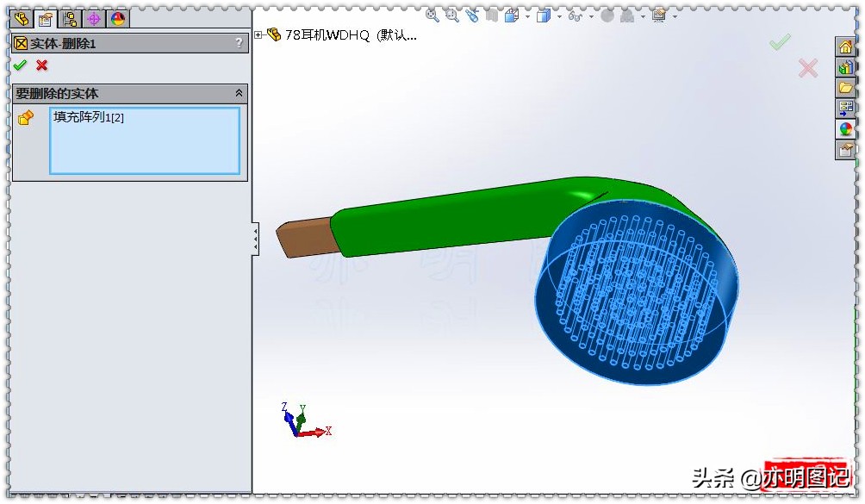Viewport: 865px width, 504px height.
Task: Switch to the ConfigurationManager tab
Action: (x=69, y=17)
